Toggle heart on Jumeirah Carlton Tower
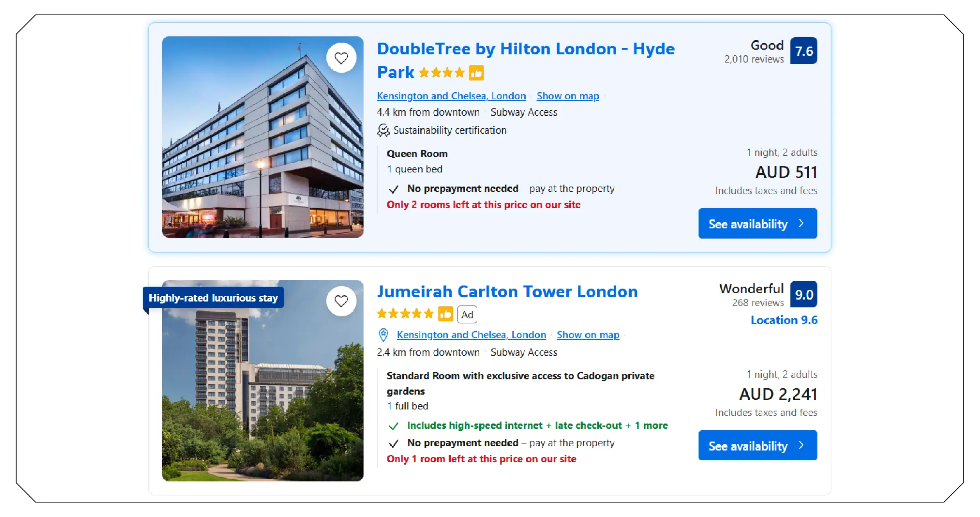The height and width of the screenshot is (517, 980). [x=341, y=301]
